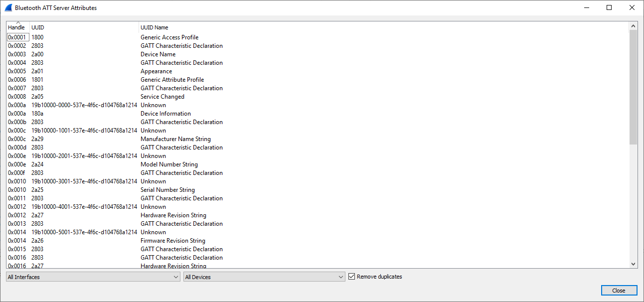Click UUID 19b10000-1001-537e-4f6c-d104768a1214
The height and width of the screenshot is (302, 644).
click(84, 131)
